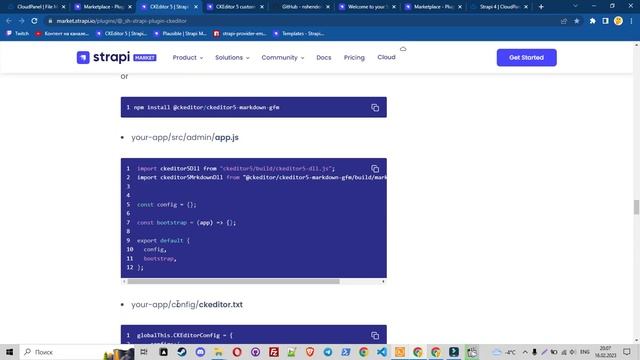Open the browser side panel
This screenshot has width=640, height=360.
pyautogui.click(x=605, y=21)
